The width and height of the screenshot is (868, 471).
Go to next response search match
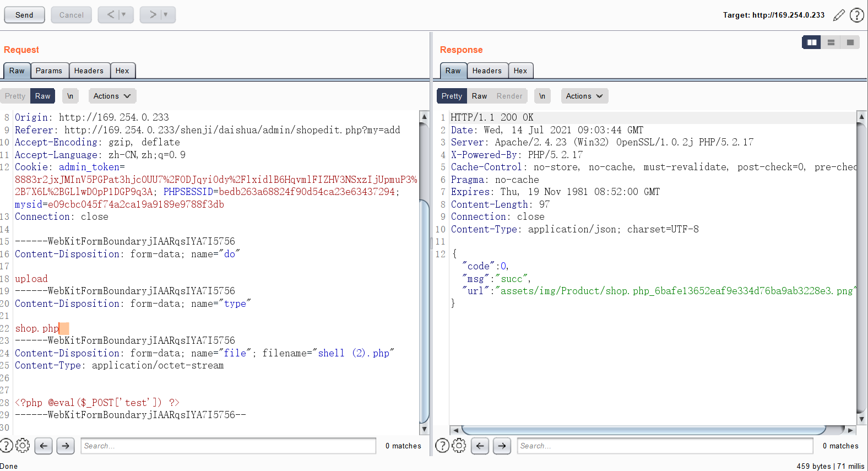(502, 446)
